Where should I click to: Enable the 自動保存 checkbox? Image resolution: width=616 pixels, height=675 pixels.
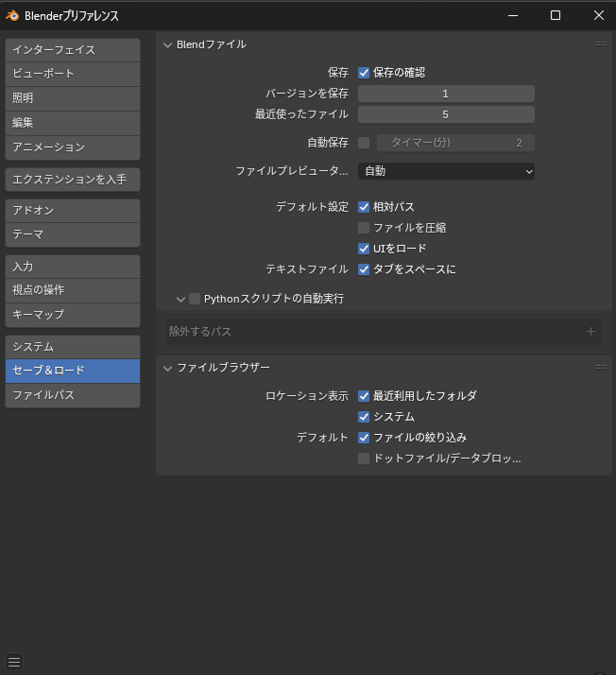tap(364, 143)
